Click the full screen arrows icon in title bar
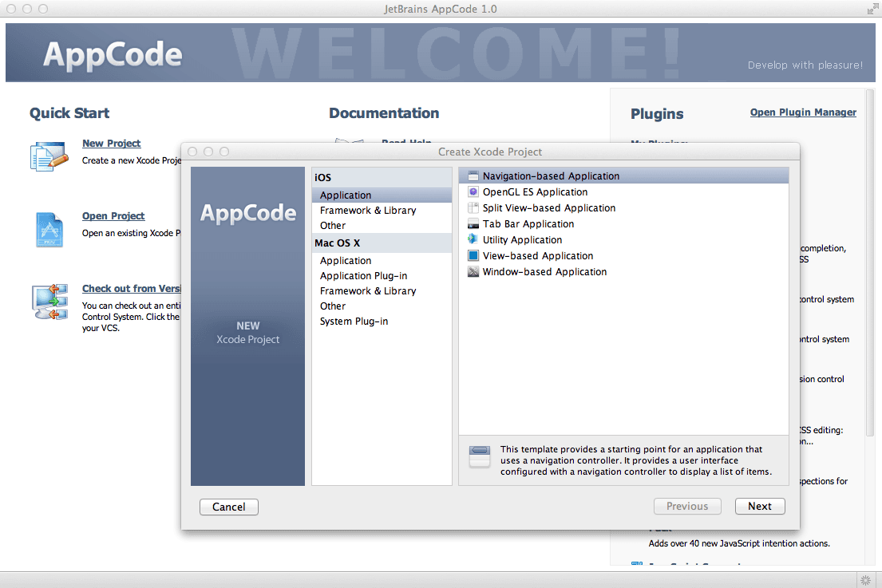This screenshot has width=882, height=588. (x=872, y=9)
